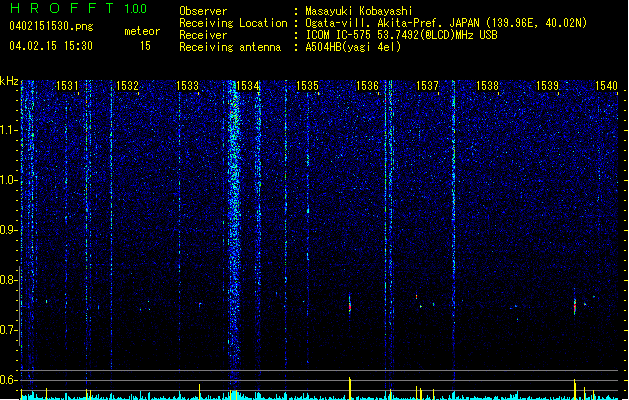Click the date stamp 04.02.15 15:30
629x400 pixels.
(51, 46)
